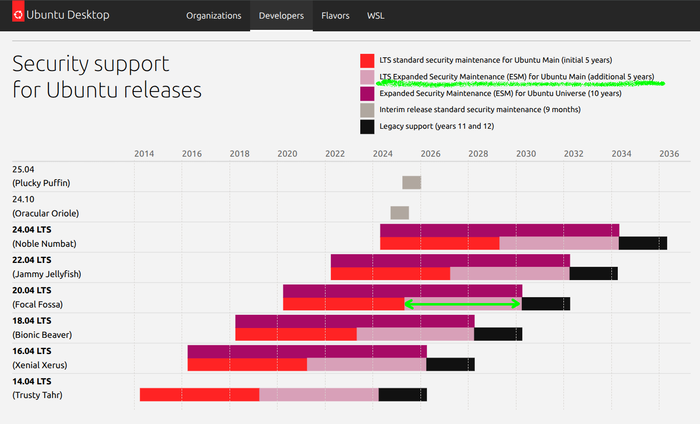Viewport: 700px width, 424px height.
Task: Switch to the Developers tab
Action: pyautogui.click(x=281, y=16)
